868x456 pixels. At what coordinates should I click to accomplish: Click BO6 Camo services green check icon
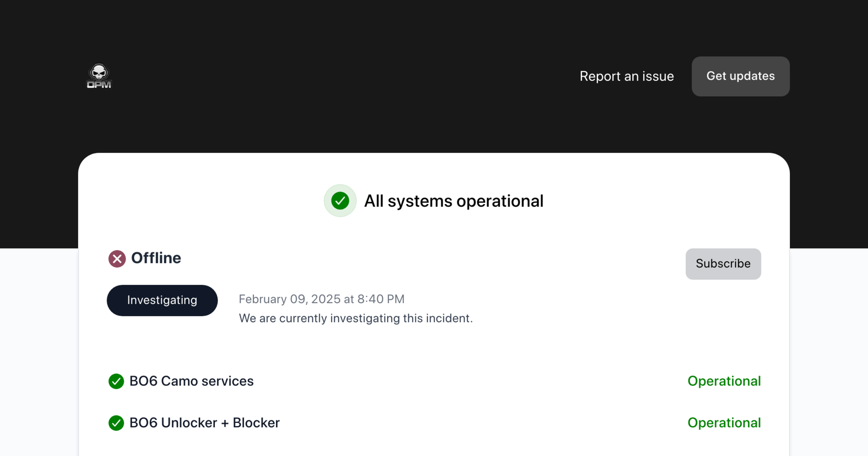(x=116, y=381)
